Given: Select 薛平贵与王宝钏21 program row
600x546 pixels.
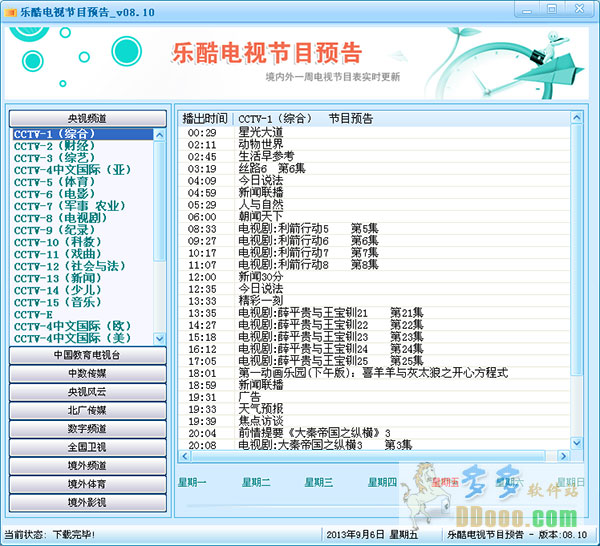Looking at the screenshot, I should (x=374, y=313).
